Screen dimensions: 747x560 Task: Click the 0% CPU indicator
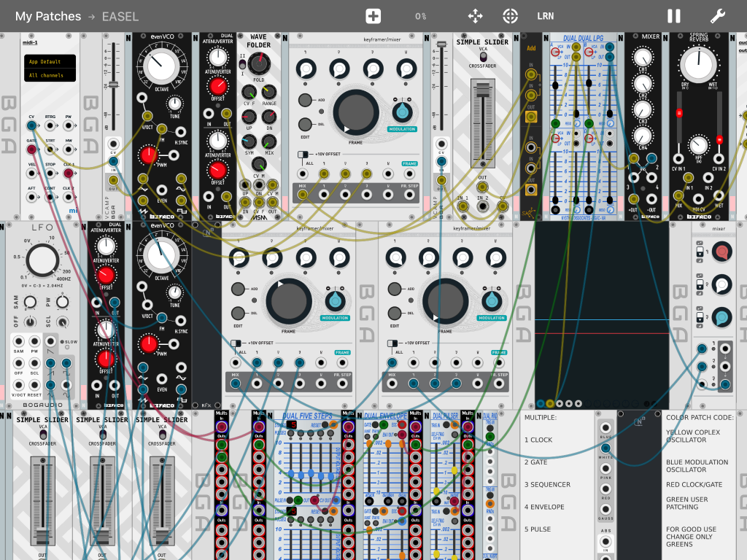[x=420, y=16]
